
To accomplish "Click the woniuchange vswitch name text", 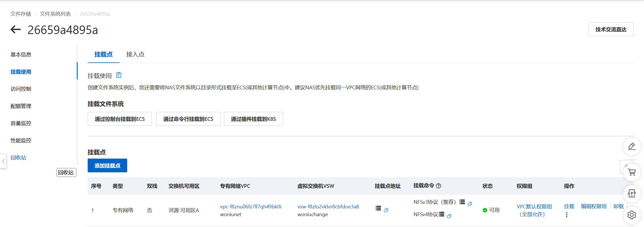I will (x=313, y=214).
